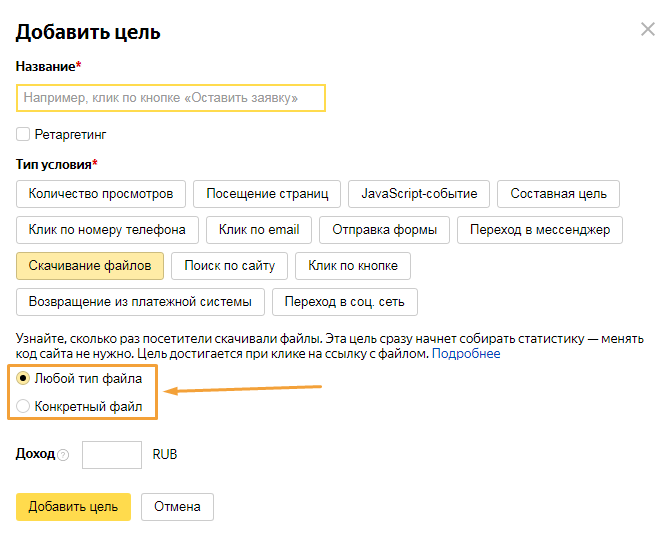Select JavaScript-событие as condition type
The width and height of the screenshot is (672, 538).
[419, 194]
